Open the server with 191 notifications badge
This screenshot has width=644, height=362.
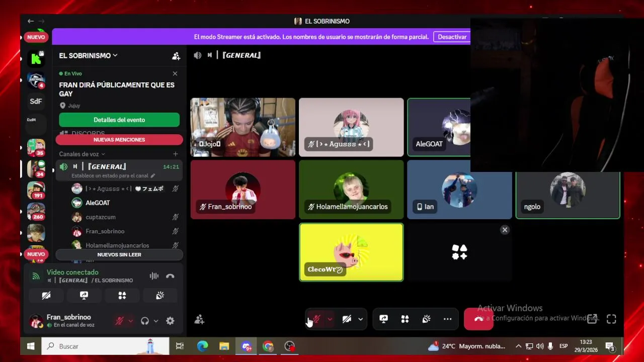[x=36, y=190]
